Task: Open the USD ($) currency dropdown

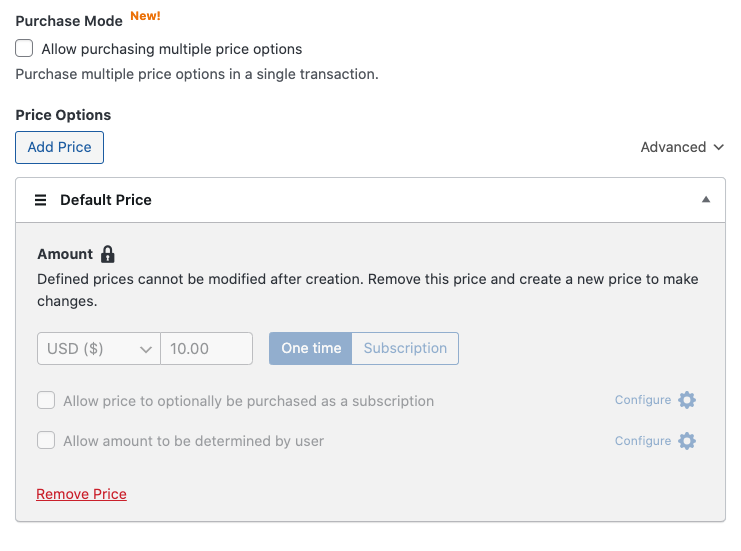Action: pyautogui.click(x=98, y=349)
